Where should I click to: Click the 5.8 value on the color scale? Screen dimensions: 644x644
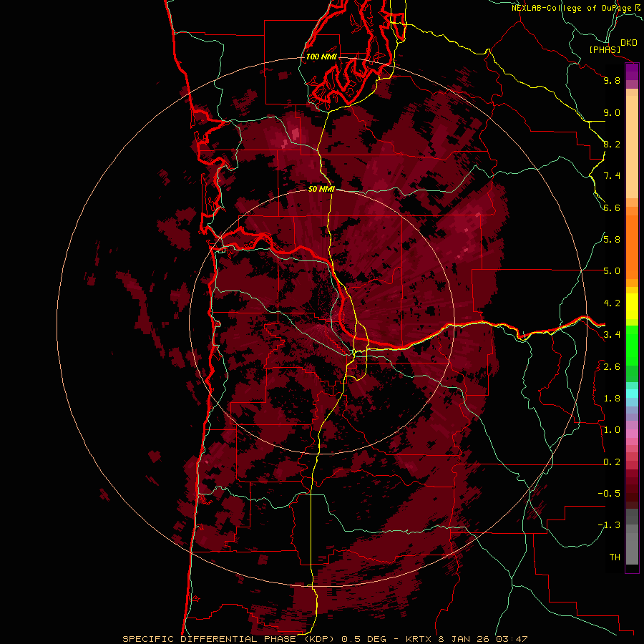(x=612, y=240)
